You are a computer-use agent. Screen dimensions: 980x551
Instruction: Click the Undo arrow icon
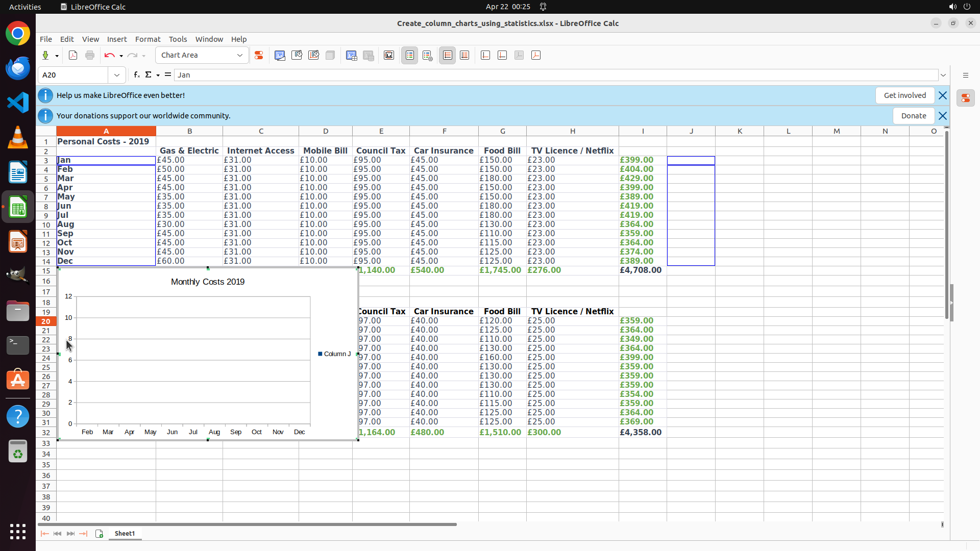[x=109, y=55]
